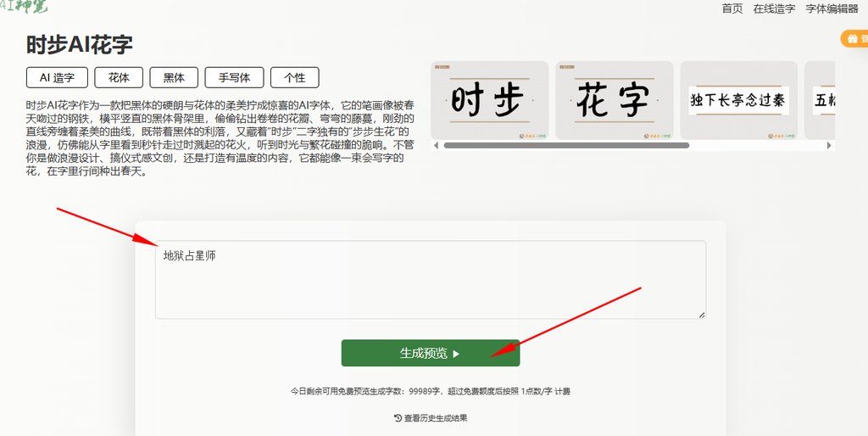Screen dimensions: 868x436
Task: Click the play triangle icon on 生成预览
Action: [456, 354]
